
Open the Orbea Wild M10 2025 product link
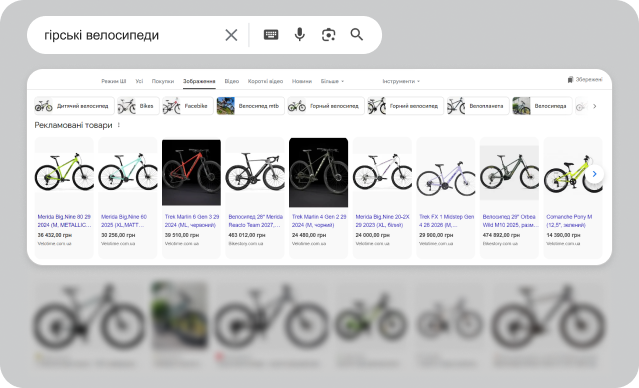point(510,220)
